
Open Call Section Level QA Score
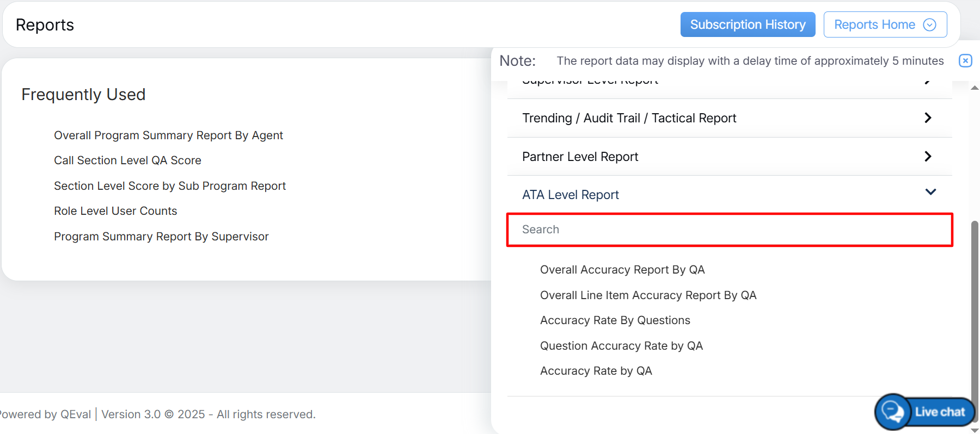127,160
